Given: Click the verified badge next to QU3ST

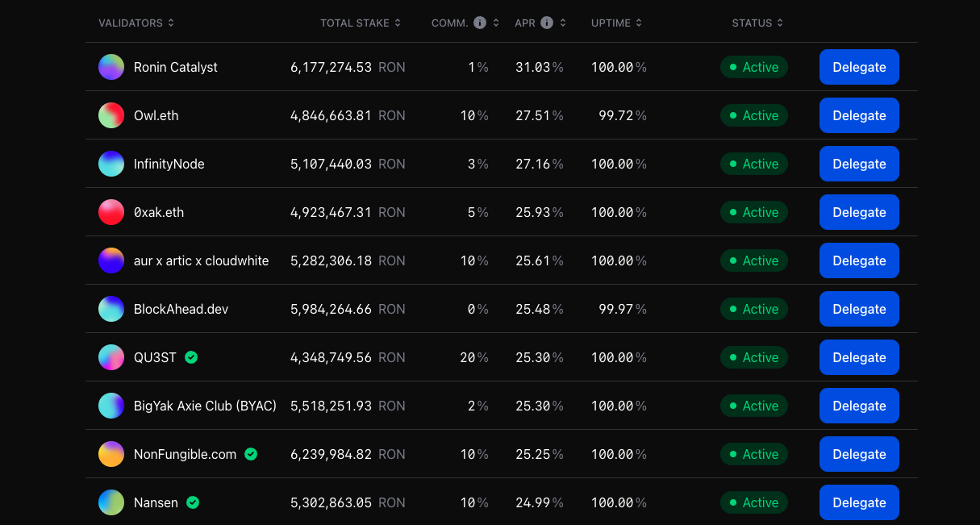Looking at the screenshot, I should click(x=191, y=357).
